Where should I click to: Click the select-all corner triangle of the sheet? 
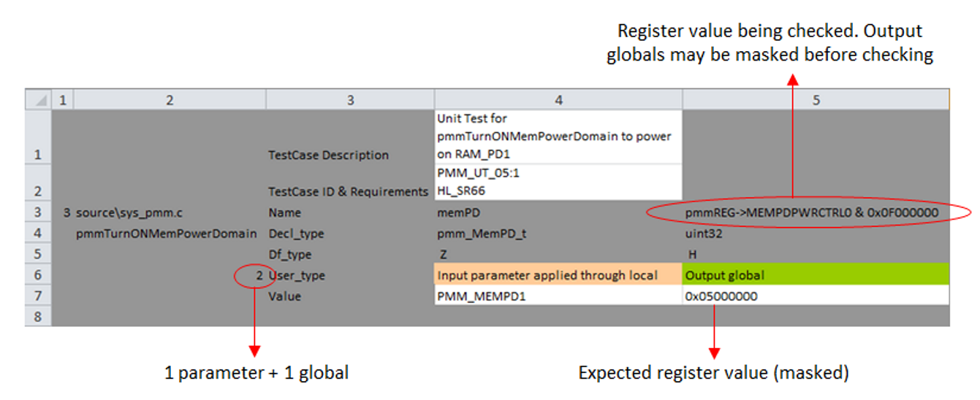tap(38, 99)
